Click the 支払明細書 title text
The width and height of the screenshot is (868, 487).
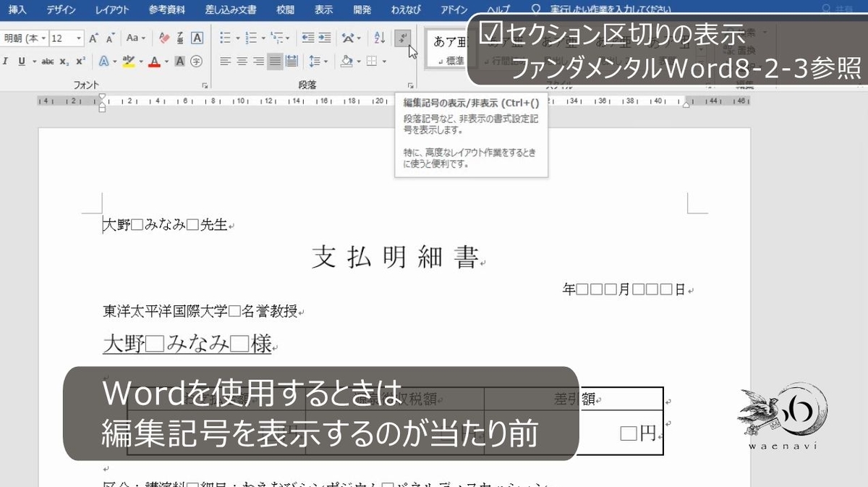coord(394,257)
